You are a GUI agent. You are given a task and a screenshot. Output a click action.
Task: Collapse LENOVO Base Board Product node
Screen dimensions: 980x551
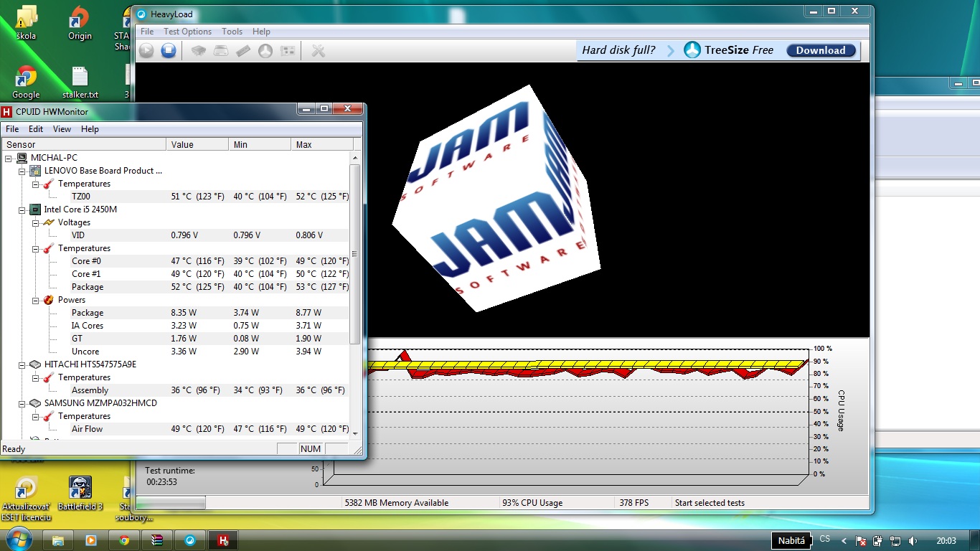coord(22,171)
